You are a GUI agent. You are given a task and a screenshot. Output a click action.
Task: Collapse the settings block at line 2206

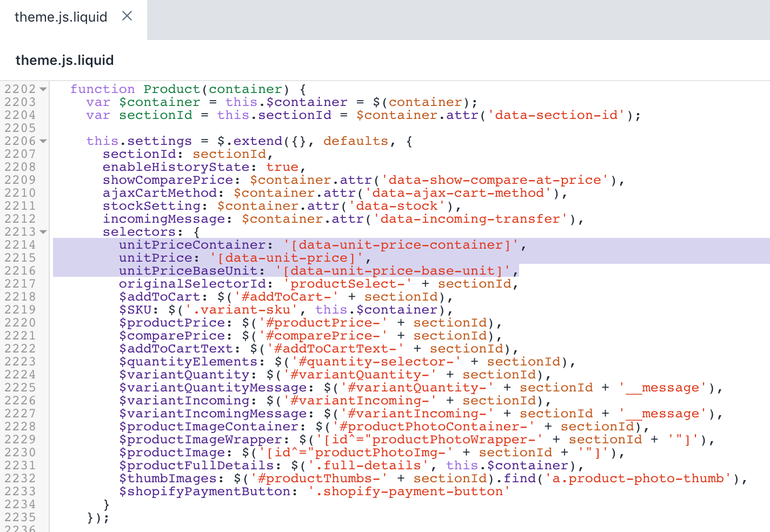pos(43,141)
